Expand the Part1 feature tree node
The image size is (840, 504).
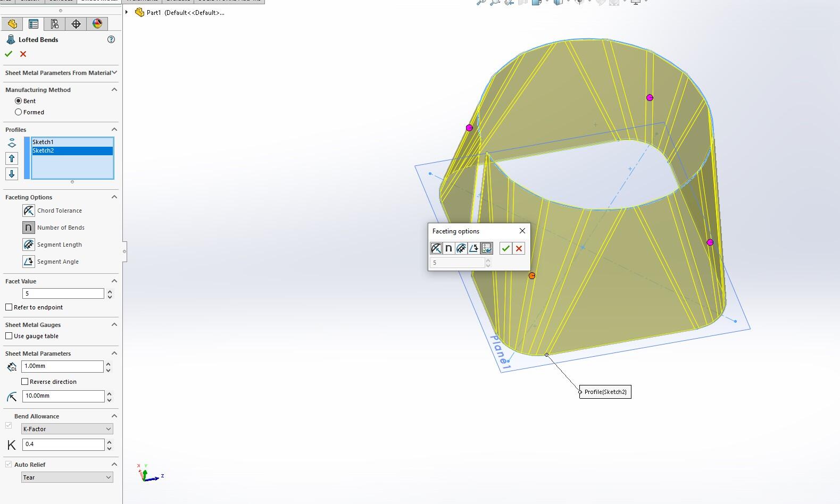coord(127,12)
